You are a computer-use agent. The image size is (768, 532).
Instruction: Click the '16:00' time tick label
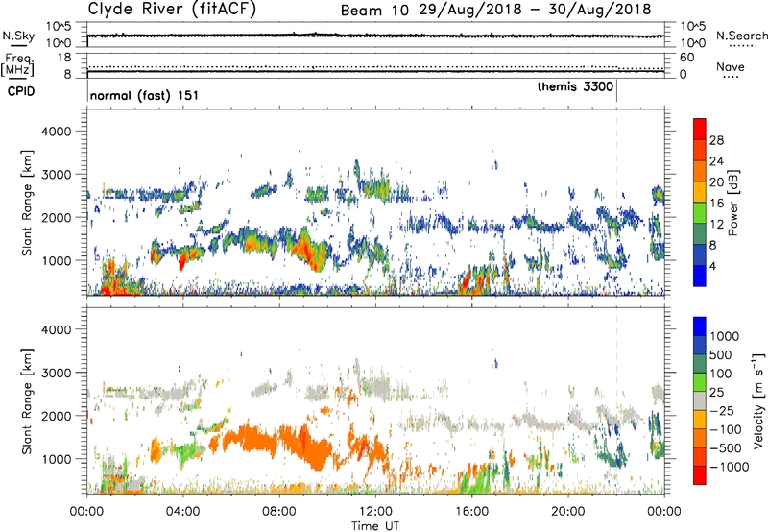tap(471, 512)
